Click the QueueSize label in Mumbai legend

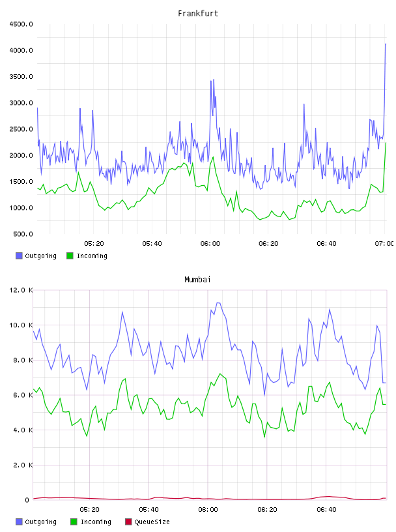coord(152,522)
